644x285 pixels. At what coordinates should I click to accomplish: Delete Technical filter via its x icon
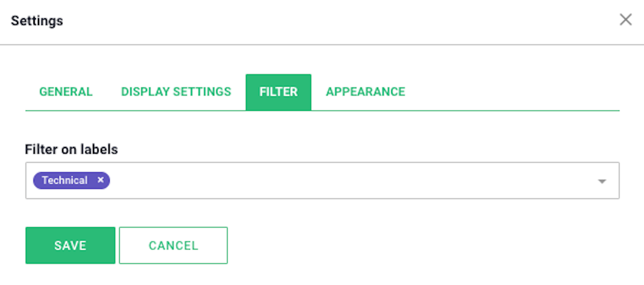pyautogui.click(x=101, y=180)
